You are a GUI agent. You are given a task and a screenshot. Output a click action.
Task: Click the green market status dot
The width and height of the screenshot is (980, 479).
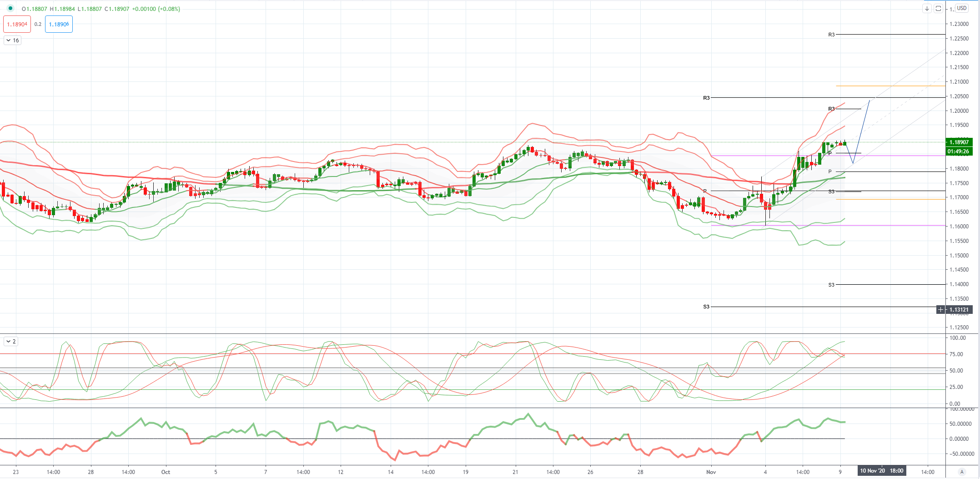pos(10,8)
